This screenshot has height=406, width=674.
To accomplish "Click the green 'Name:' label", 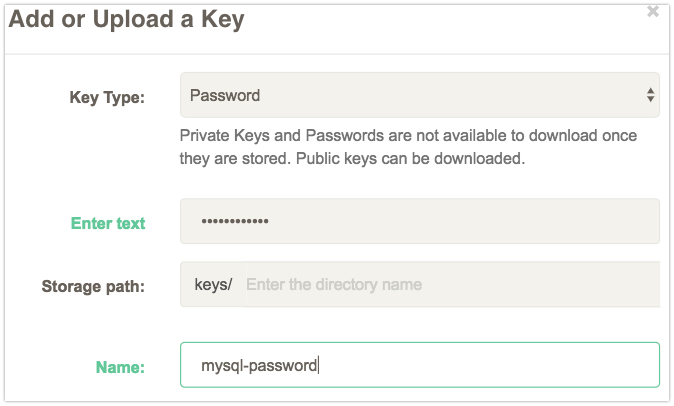I will click(x=120, y=367).
